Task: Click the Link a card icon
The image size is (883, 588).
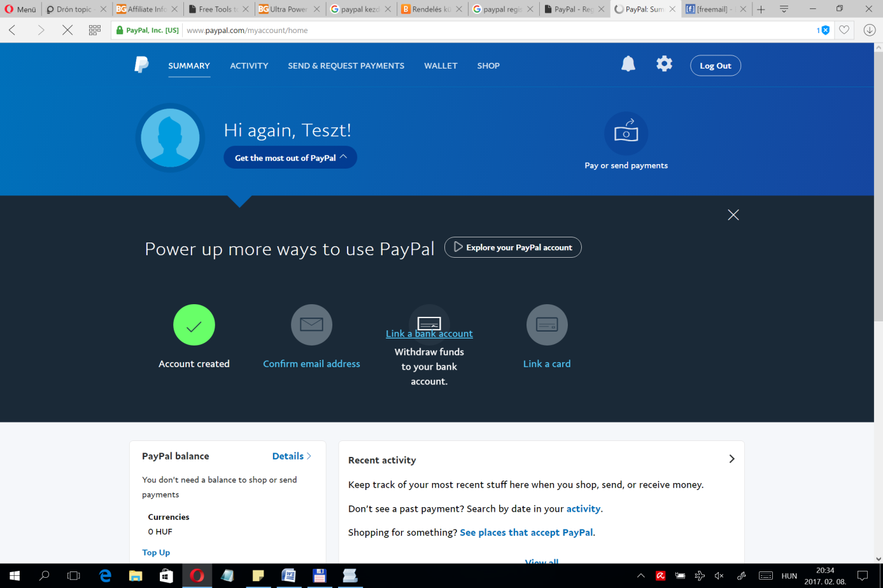Action: point(547,325)
